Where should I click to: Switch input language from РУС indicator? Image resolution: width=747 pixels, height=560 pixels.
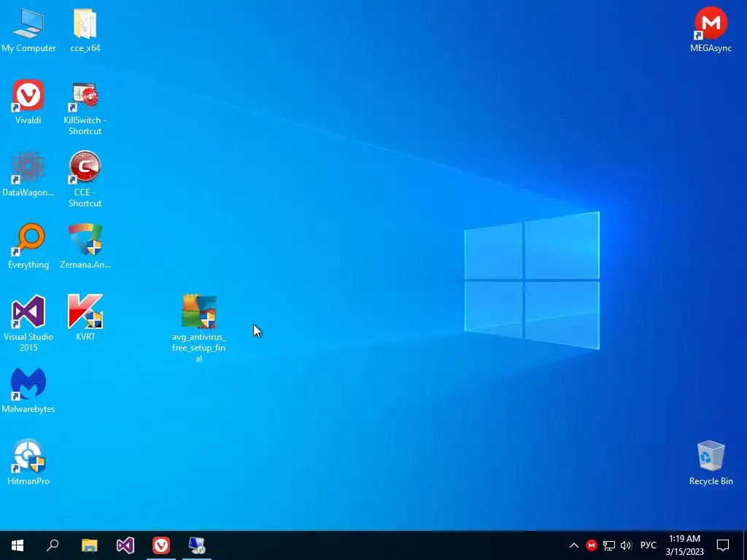(648, 545)
